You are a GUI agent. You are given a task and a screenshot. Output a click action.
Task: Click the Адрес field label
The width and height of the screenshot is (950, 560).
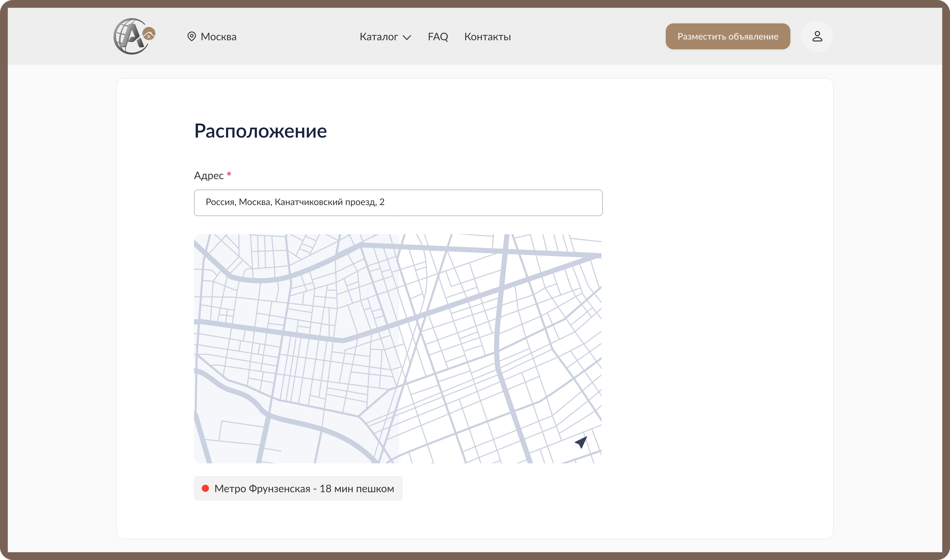[209, 176]
